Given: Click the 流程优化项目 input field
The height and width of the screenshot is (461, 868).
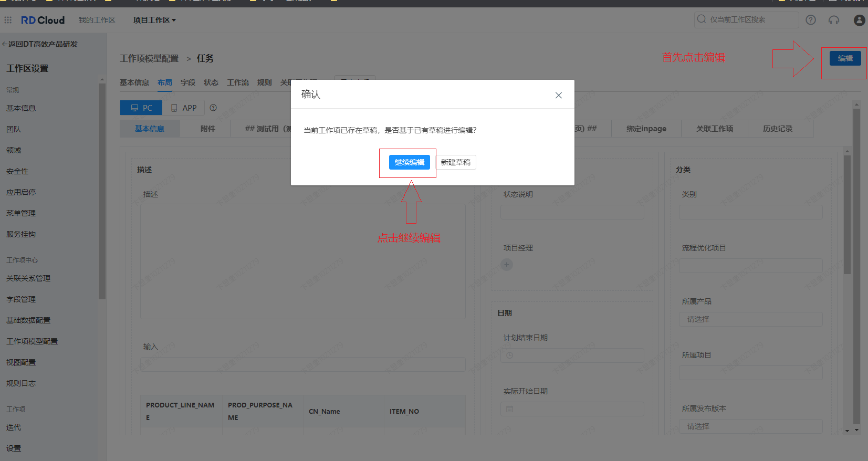Looking at the screenshot, I should click(x=751, y=266).
